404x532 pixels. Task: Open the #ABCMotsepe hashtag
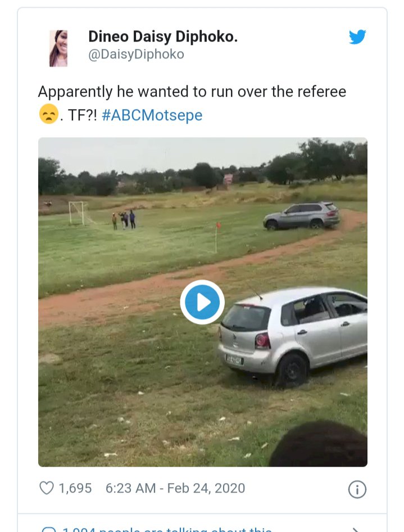point(152,115)
